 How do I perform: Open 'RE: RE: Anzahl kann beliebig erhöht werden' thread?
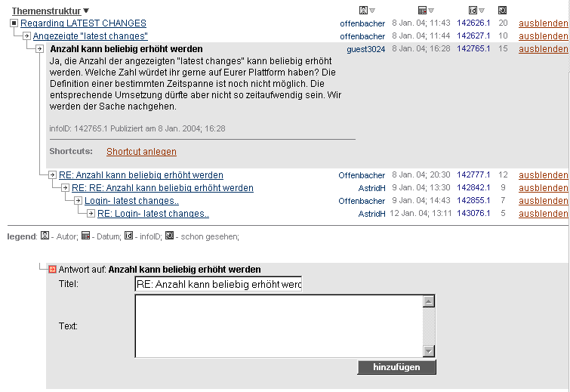[x=162, y=188]
